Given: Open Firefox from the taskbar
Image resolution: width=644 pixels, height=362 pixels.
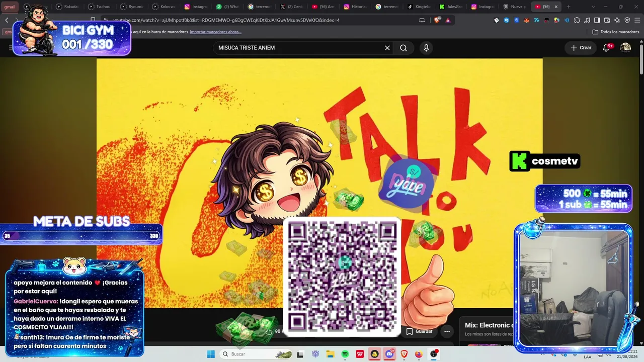Looking at the screenshot, I should (419, 354).
